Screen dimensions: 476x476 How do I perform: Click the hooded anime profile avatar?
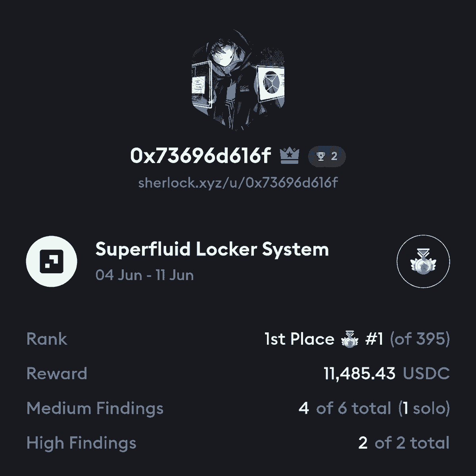[x=238, y=80]
